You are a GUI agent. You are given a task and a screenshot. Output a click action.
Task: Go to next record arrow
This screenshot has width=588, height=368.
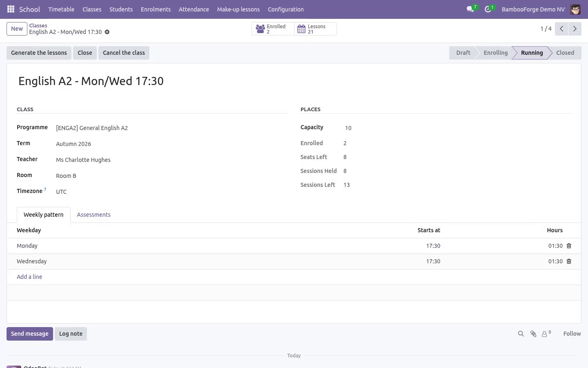pos(575,29)
